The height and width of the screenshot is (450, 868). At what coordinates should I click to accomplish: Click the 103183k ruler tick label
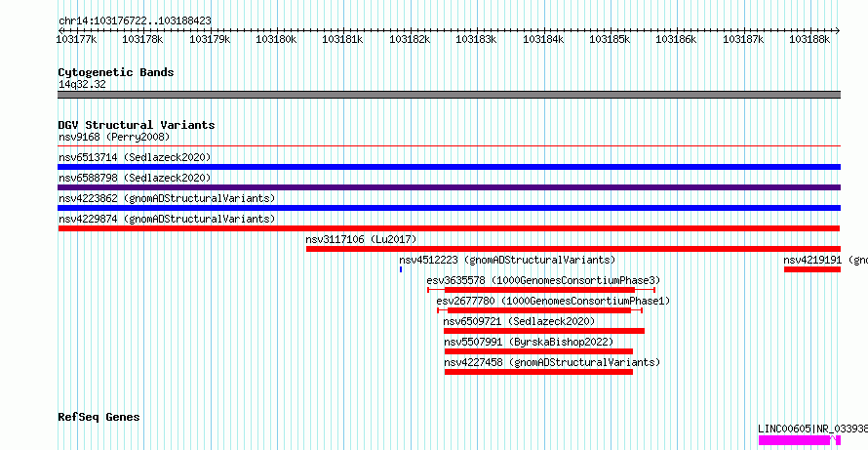point(477,39)
